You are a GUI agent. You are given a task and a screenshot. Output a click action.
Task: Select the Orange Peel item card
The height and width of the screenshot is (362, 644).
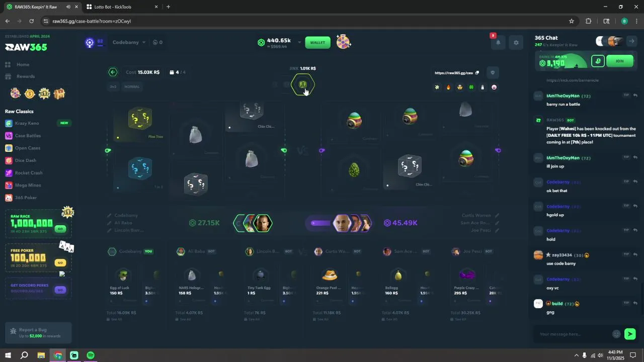tap(330, 284)
